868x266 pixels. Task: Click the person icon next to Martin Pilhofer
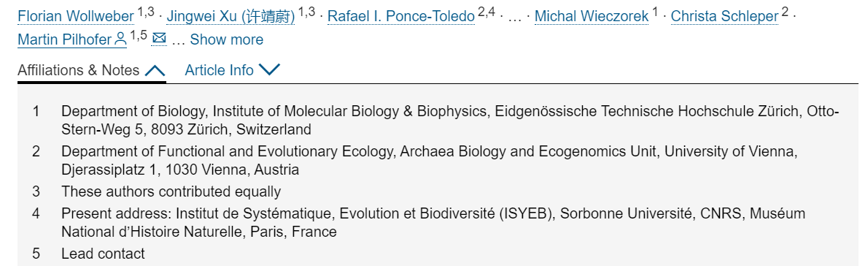pos(120,39)
